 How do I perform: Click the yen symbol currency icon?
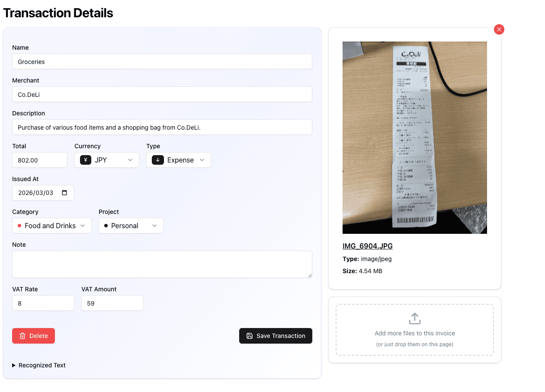(86, 160)
